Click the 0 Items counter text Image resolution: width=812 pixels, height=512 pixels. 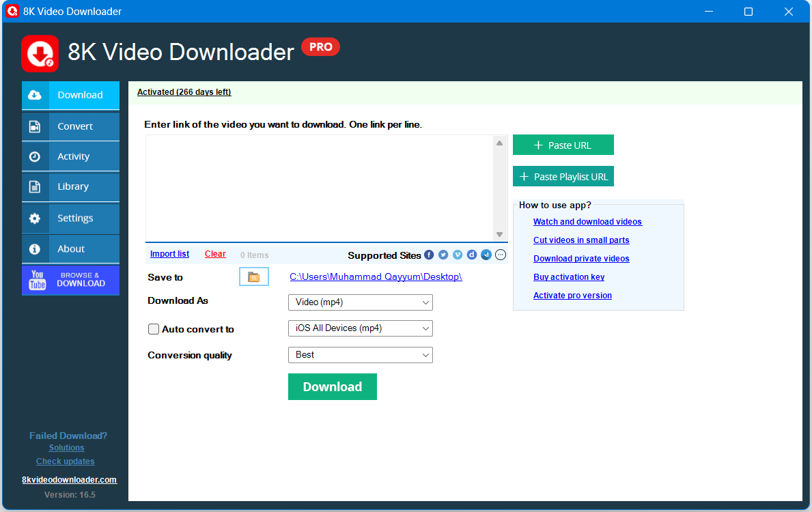[254, 255]
